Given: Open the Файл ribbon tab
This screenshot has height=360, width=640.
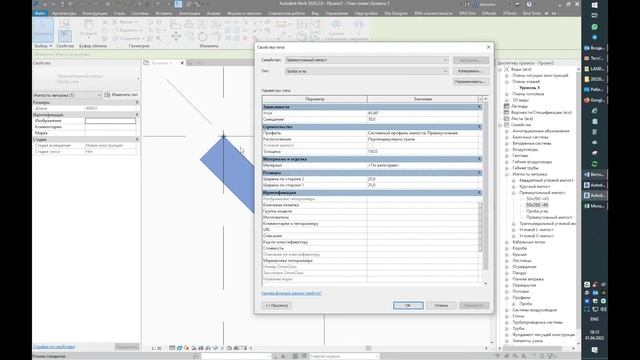Looking at the screenshot, I should [x=40, y=13].
